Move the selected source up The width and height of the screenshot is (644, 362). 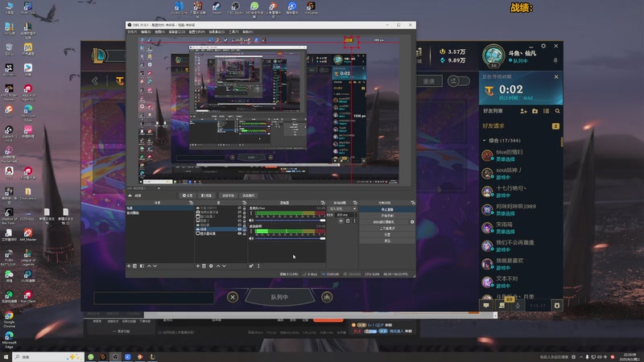pos(218,266)
